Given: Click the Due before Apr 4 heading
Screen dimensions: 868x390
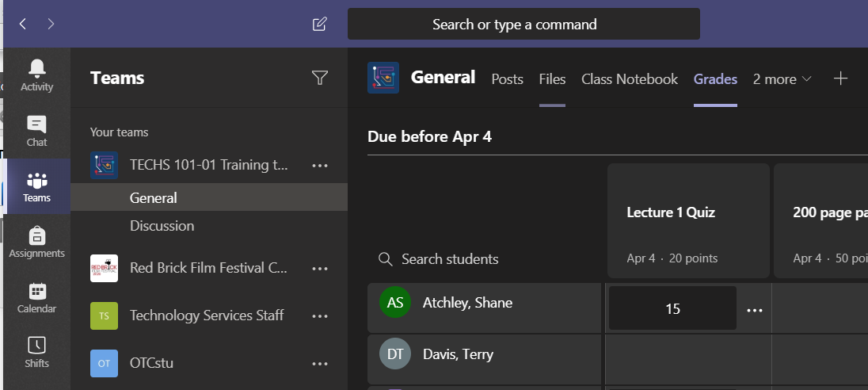Looking at the screenshot, I should 429,136.
